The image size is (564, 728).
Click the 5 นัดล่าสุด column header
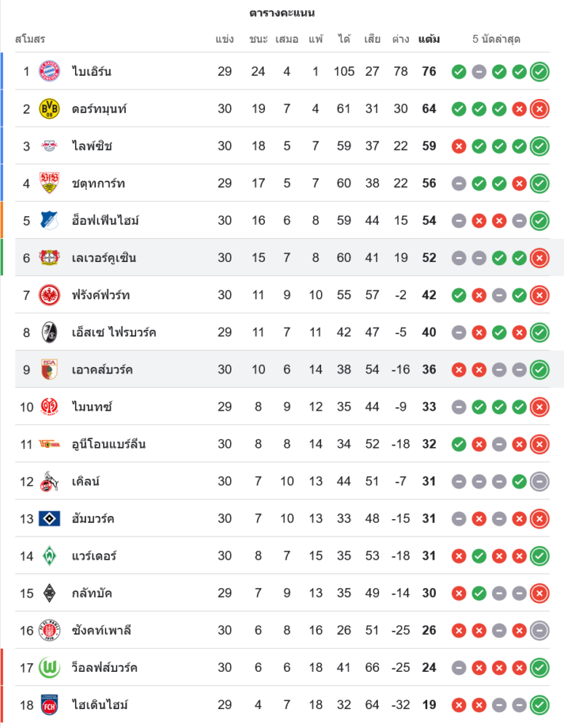click(496, 39)
